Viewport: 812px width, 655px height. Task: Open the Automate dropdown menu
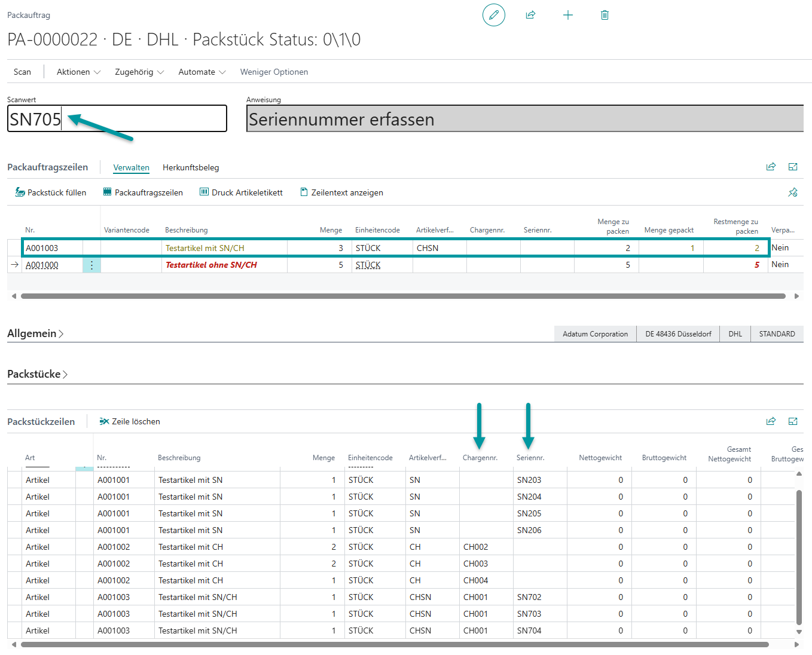click(202, 72)
